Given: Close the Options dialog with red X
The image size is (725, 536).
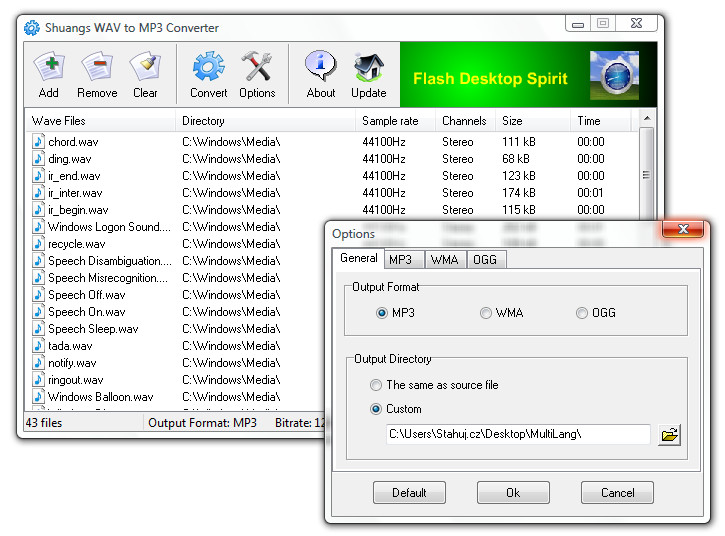Looking at the screenshot, I should [683, 229].
